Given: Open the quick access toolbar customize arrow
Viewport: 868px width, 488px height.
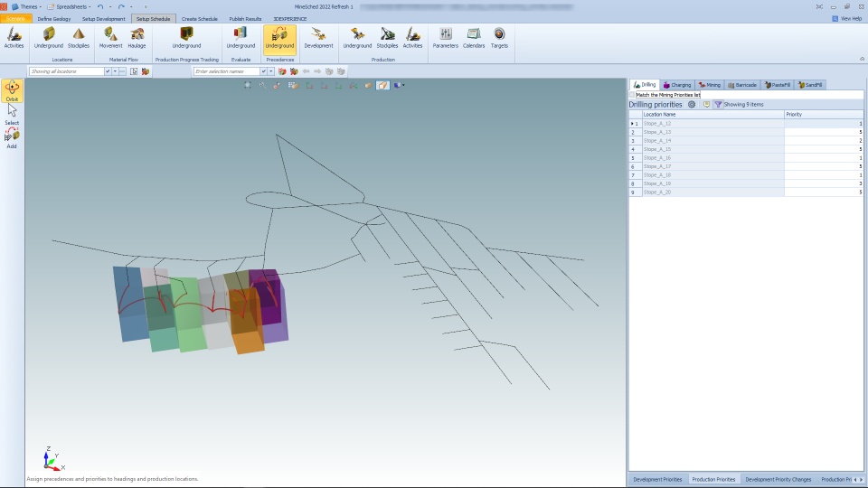Looking at the screenshot, I should (x=146, y=6).
